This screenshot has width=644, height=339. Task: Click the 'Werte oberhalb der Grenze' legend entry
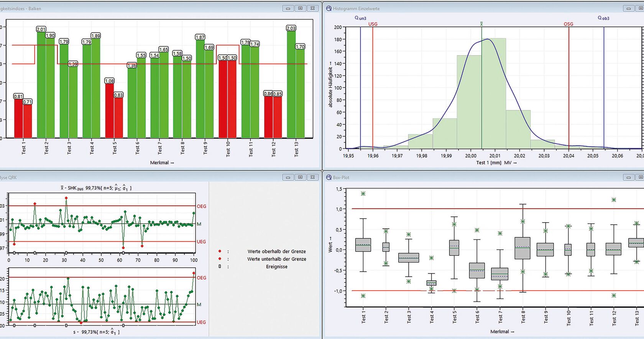pyautogui.click(x=276, y=251)
